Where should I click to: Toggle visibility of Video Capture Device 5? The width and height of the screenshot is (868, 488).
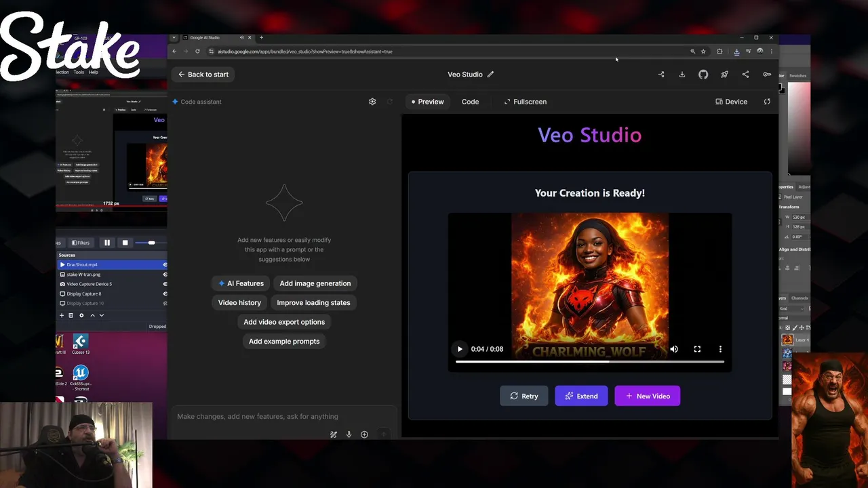click(165, 284)
